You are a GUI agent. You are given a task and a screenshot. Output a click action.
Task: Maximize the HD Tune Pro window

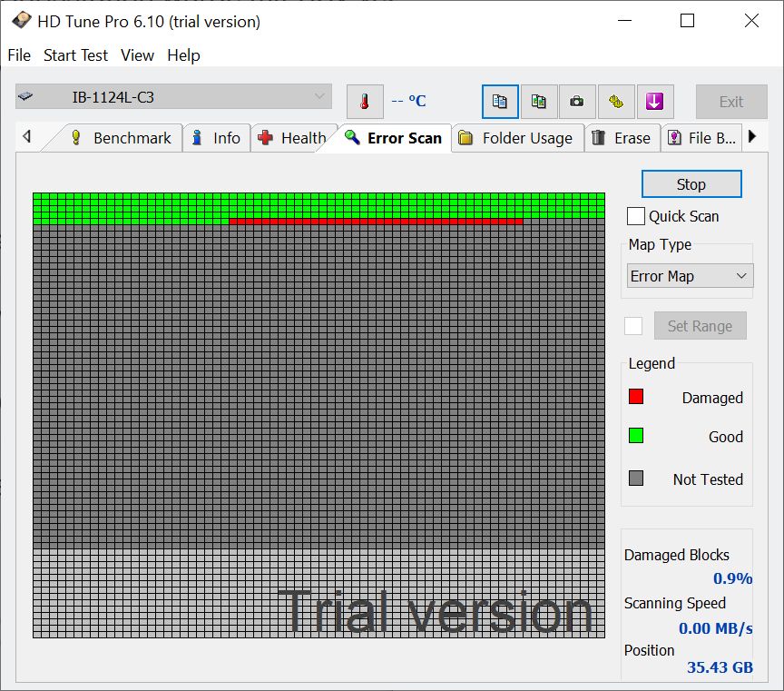(688, 21)
